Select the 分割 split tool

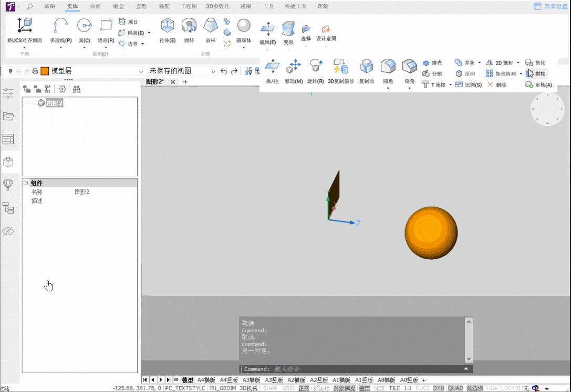pyautogui.click(x=432, y=74)
